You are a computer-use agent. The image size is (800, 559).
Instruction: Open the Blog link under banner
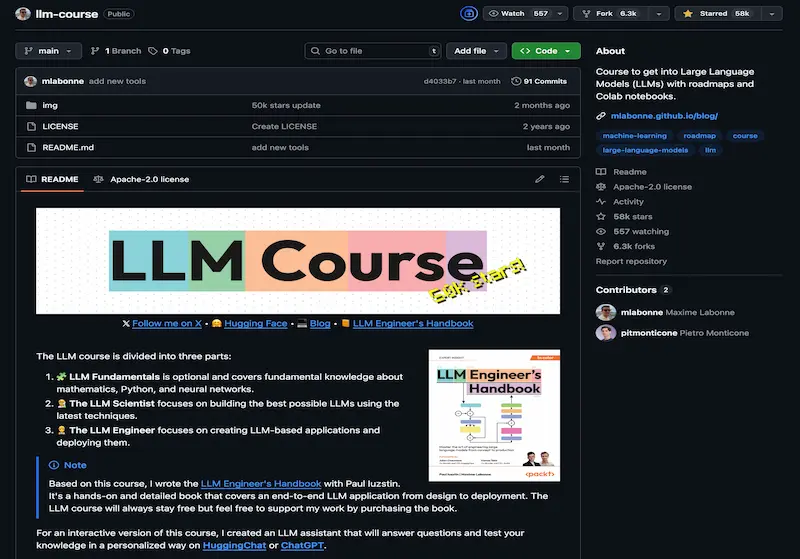coord(320,323)
